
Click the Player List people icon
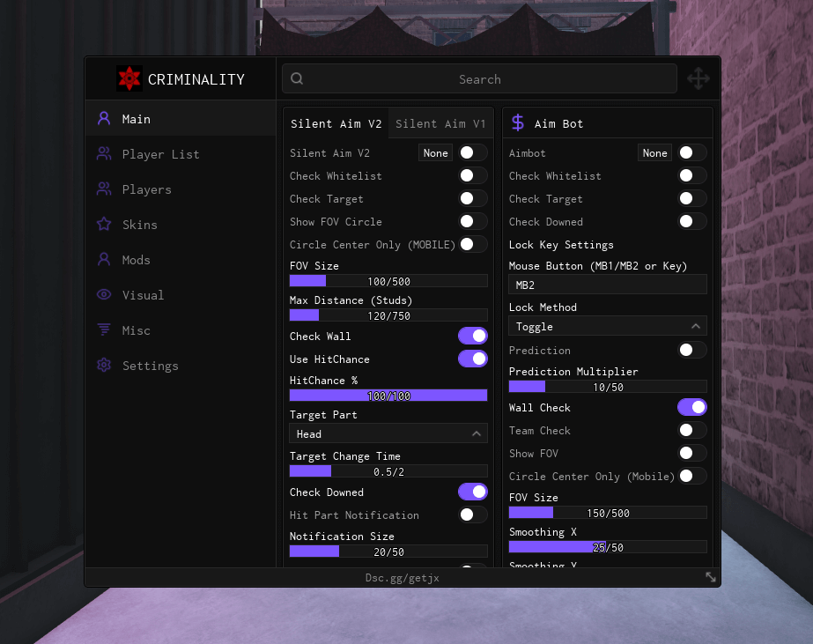point(104,154)
